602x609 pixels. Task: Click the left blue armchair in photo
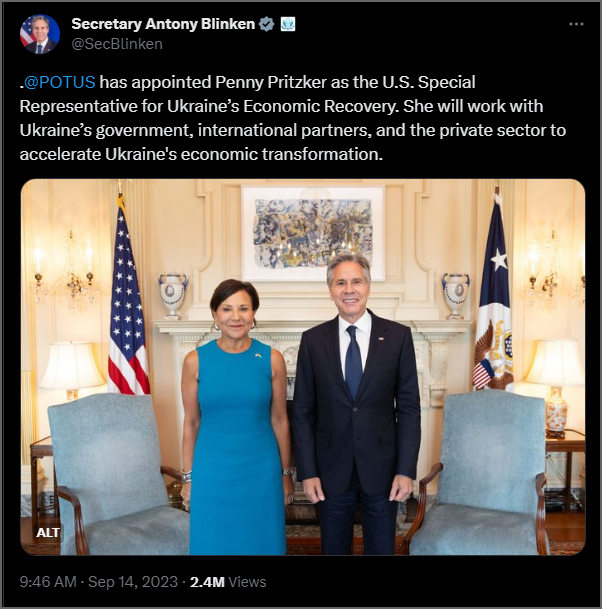pos(113,474)
